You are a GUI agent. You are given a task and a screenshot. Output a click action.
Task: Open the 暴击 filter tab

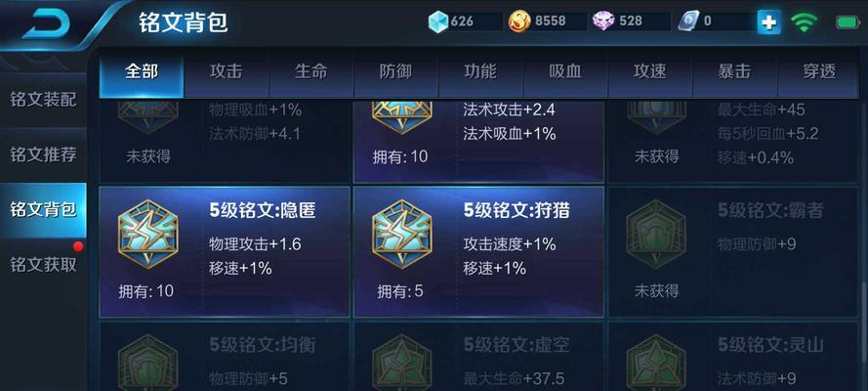coord(734,72)
